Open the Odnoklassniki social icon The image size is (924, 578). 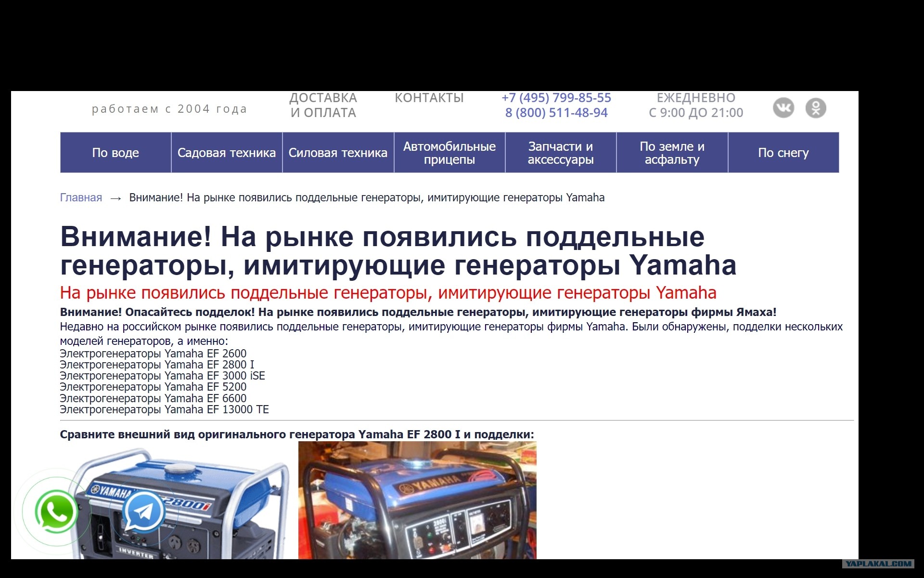(x=816, y=107)
